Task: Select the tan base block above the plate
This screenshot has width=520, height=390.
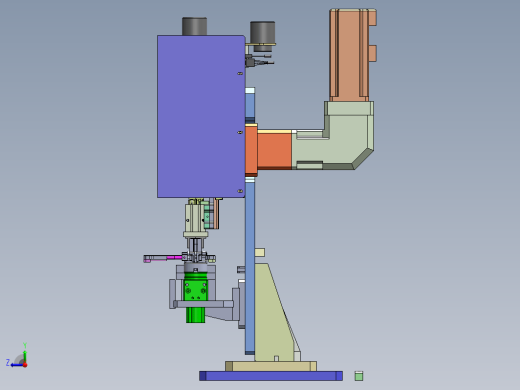Action: point(271,366)
